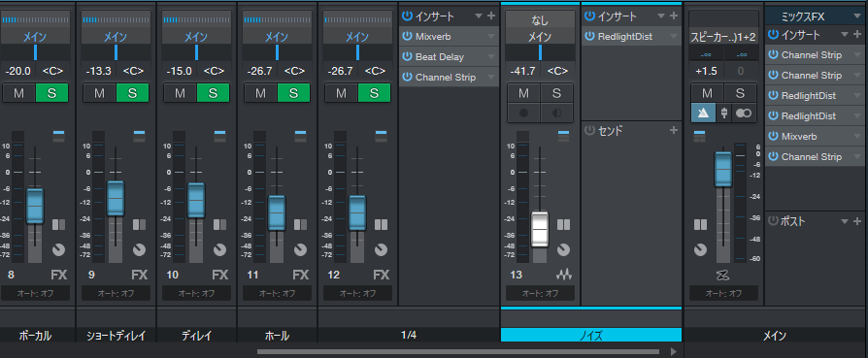Viewport: 868px width, 358px height.
Task: Unsolo the ボーカル channel
Action: point(51,93)
